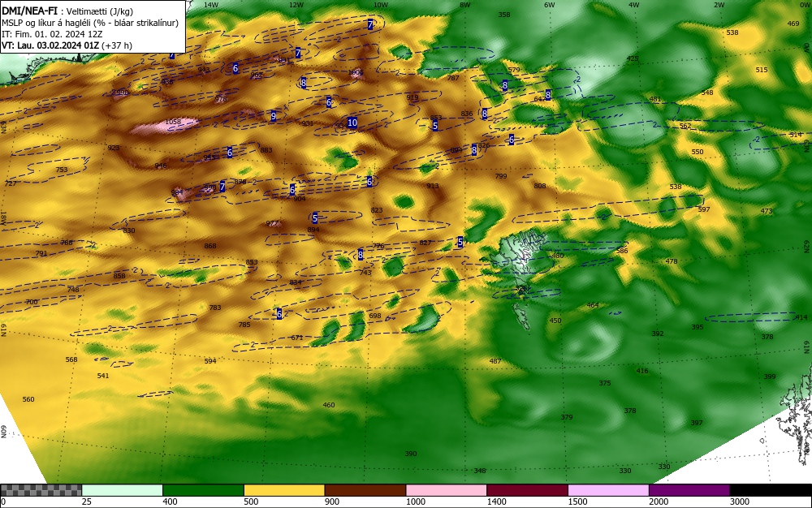812x508 pixels.
Task: Select the map value 348
Action: pos(480,471)
